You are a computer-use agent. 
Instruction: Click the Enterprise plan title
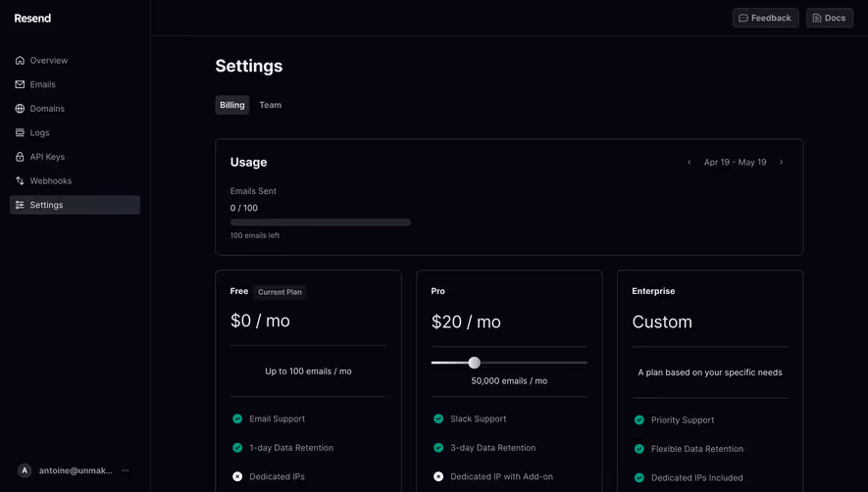coord(653,291)
